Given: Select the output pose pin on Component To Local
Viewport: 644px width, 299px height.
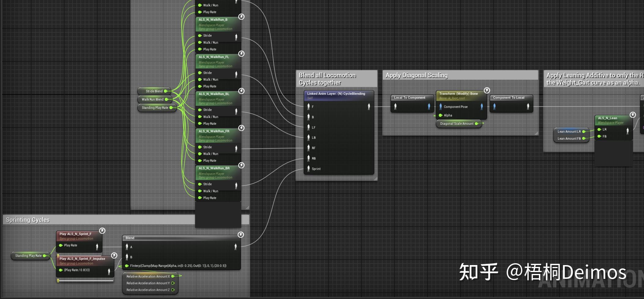Looking at the screenshot, I should [527, 106].
